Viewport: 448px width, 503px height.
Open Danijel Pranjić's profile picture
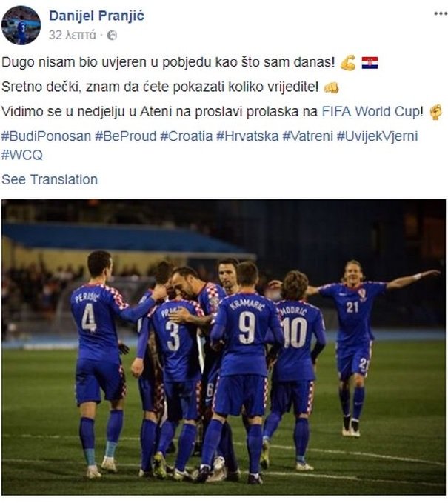click(21, 25)
